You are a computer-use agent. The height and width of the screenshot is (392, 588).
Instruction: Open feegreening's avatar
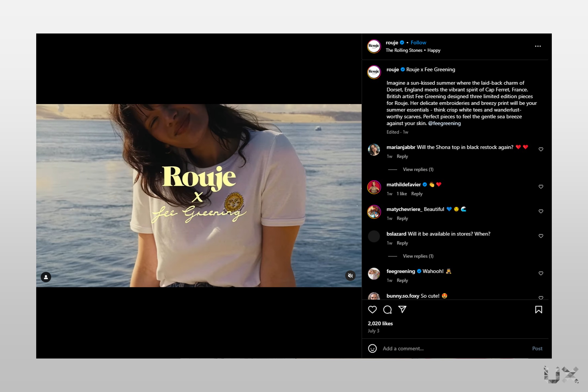coord(374,274)
